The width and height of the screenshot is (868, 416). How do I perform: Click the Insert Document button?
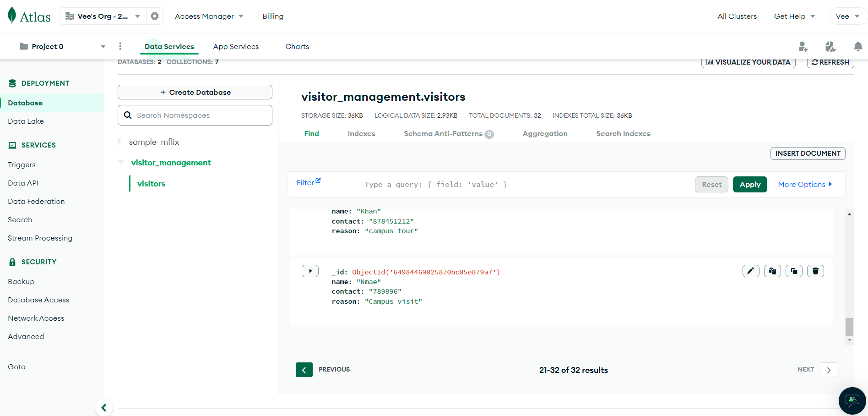coord(808,153)
